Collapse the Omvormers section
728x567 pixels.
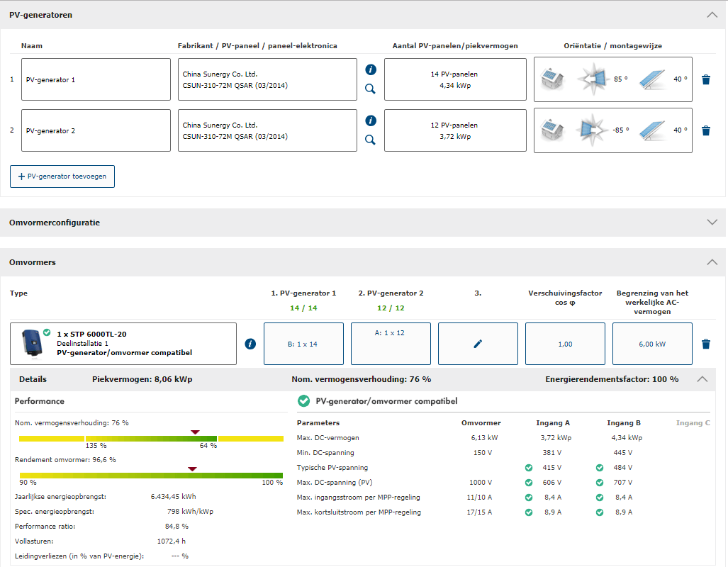tap(712, 262)
